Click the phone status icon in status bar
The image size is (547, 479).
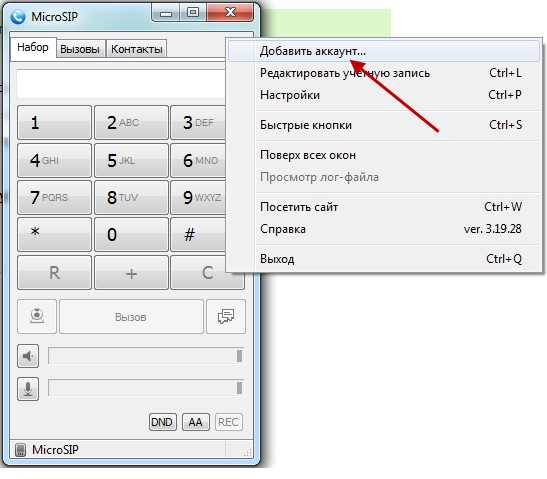(21, 450)
